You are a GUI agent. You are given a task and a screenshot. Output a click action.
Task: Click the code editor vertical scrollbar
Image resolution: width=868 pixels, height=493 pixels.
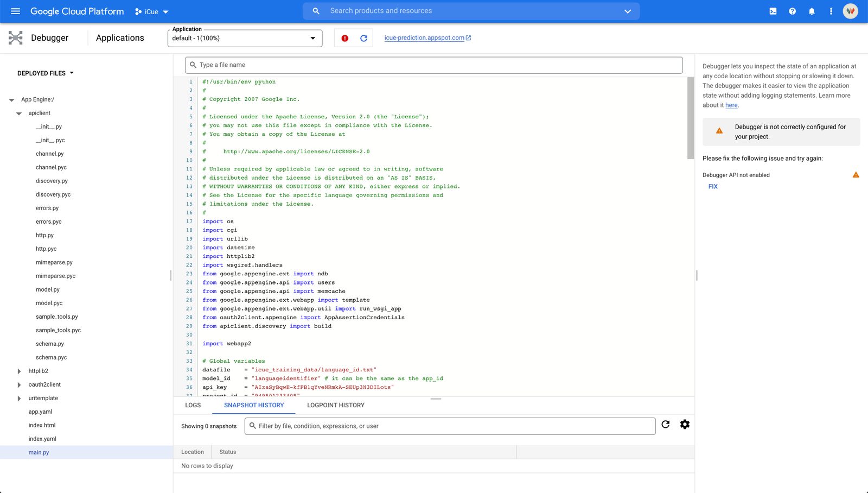pos(691,118)
